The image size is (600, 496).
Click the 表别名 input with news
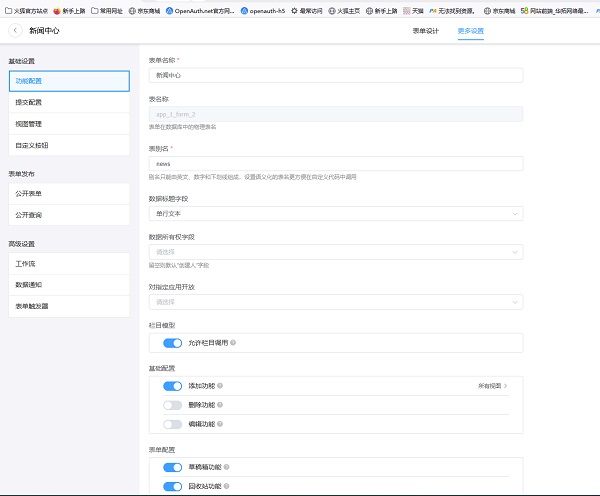pyautogui.click(x=336, y=163)
